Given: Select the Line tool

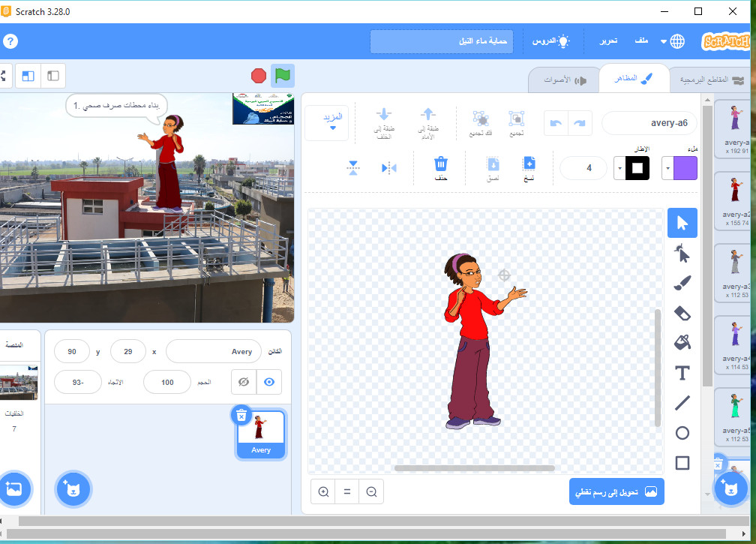Looking at the screenshot, I should (682, 403).
